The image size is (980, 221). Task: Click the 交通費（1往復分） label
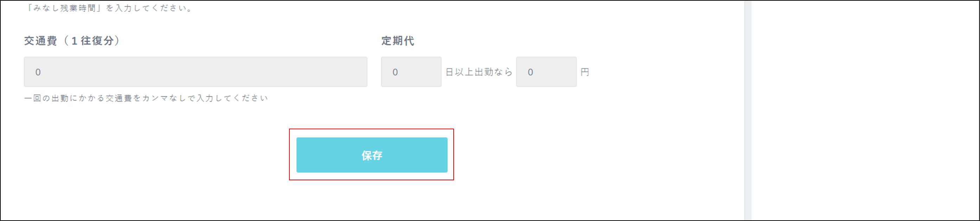(x=72, y=41)
